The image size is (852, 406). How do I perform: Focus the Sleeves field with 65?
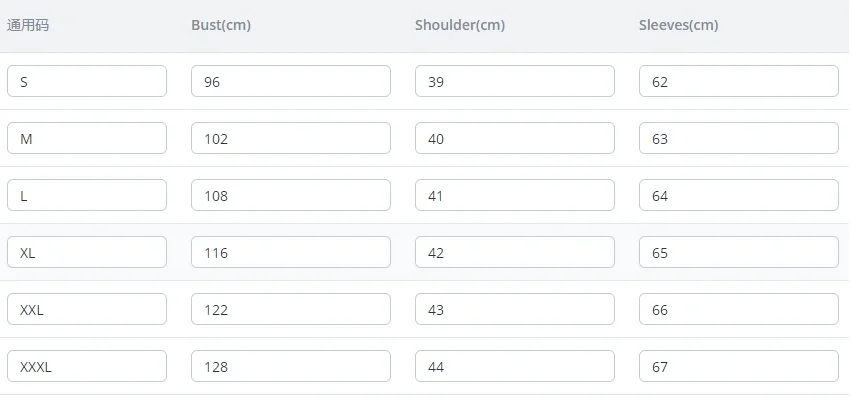739,252
